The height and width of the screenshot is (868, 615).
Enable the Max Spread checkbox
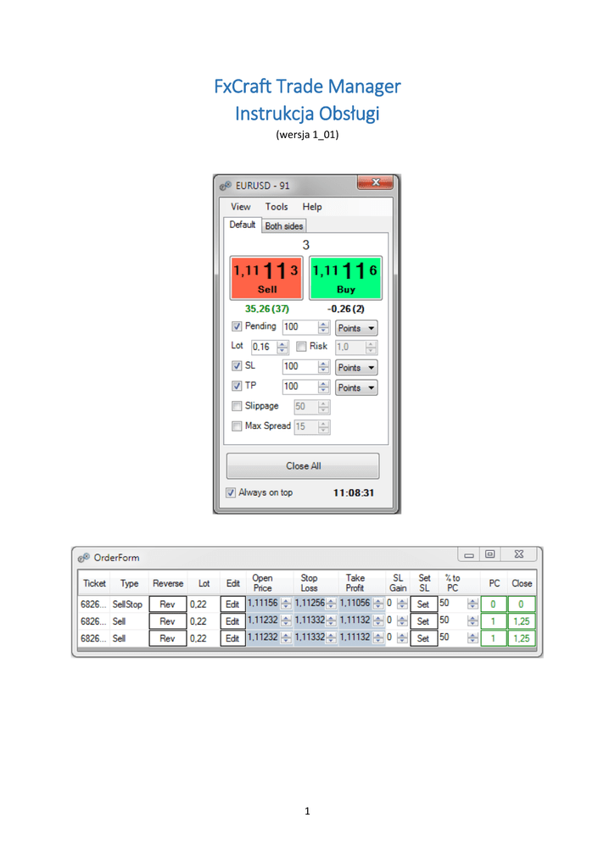click(237, 426)
